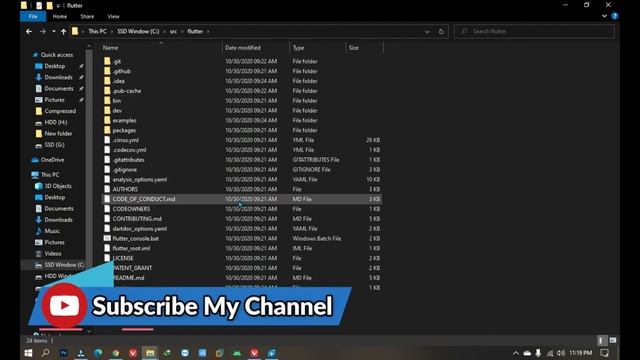
Task: Open Microsoft Edge from the taskbar
Action: coord(98,353)
